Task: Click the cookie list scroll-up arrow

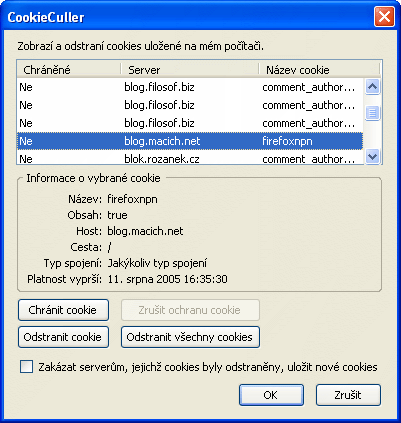Action: [372, 87]
